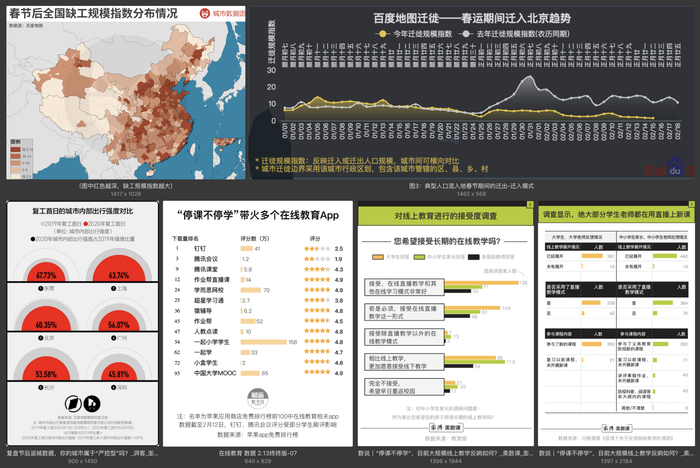
Task: Open the 对线上教育进行的接受度调查 thumbnail
Action: (x=446, y=323)
